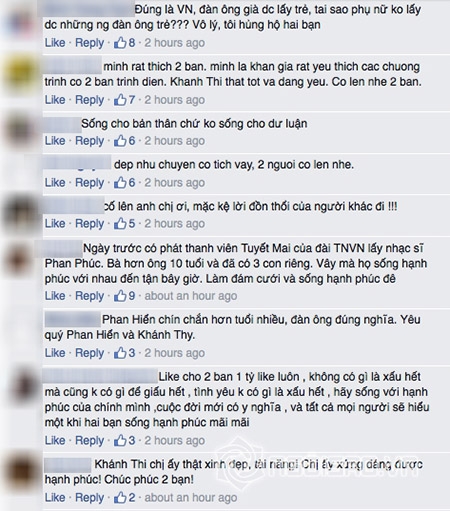Reply to the Tuyết Mai comment
This screenshot has height=511, width=450.
(x=90, y=296)
